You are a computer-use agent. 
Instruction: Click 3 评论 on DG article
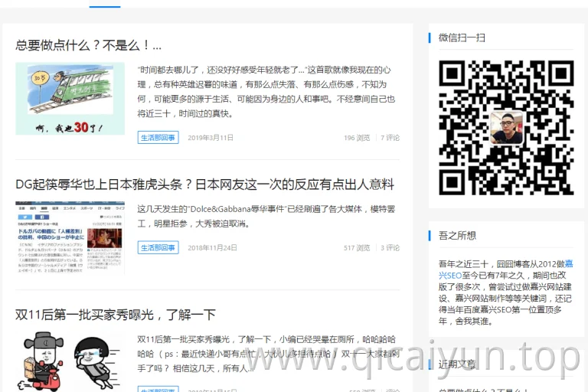click(x=390, y=247)
